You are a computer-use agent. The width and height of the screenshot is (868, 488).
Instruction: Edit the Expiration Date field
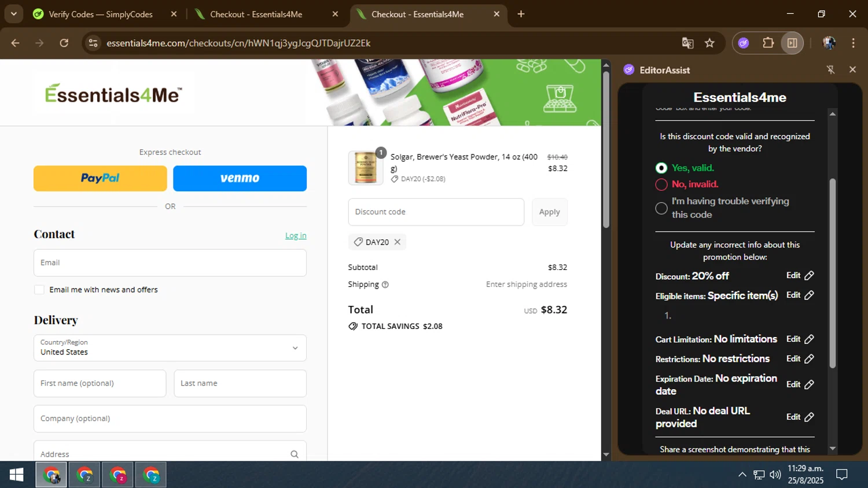point(800,385)
